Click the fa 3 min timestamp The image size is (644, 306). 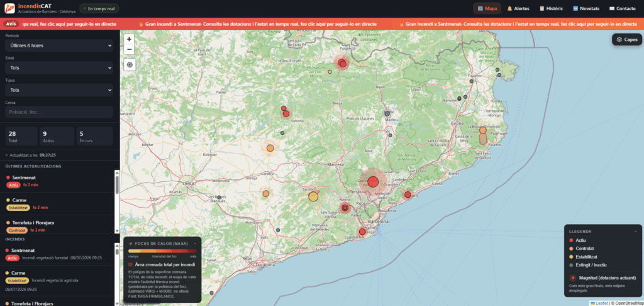pos(37,230)
